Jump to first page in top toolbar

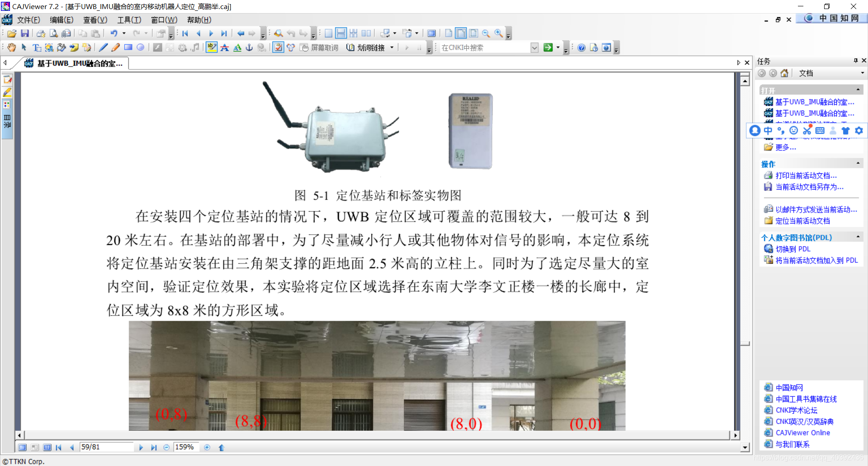[185, 33]
